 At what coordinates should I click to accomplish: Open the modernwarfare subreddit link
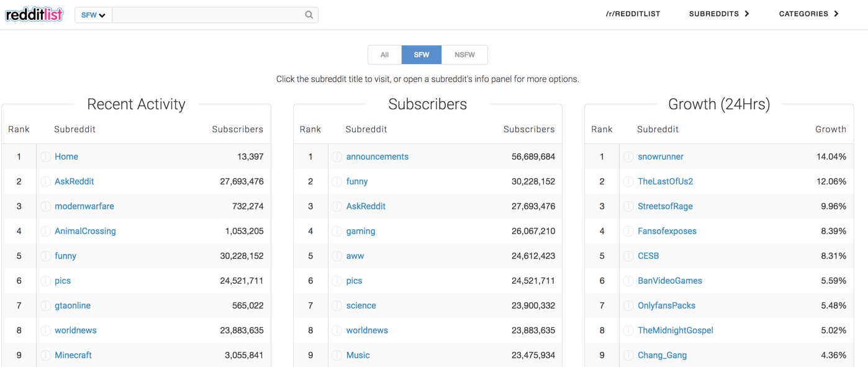84,206
